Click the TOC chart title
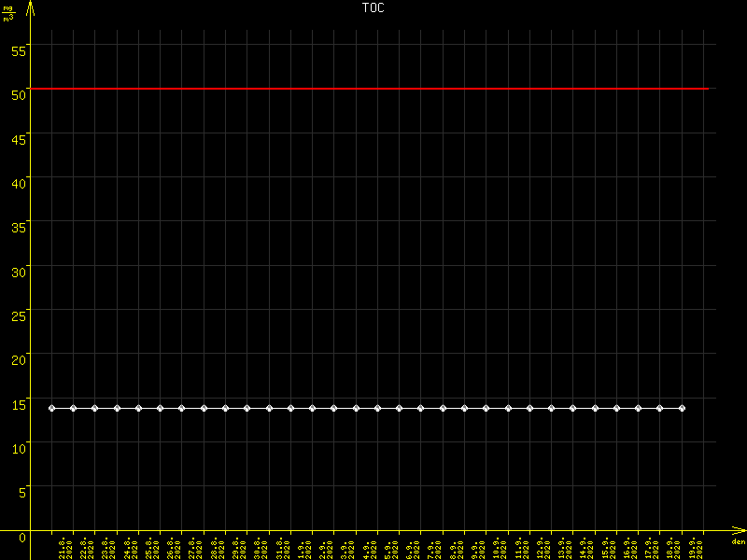747x560 pixels. point(373,7)
